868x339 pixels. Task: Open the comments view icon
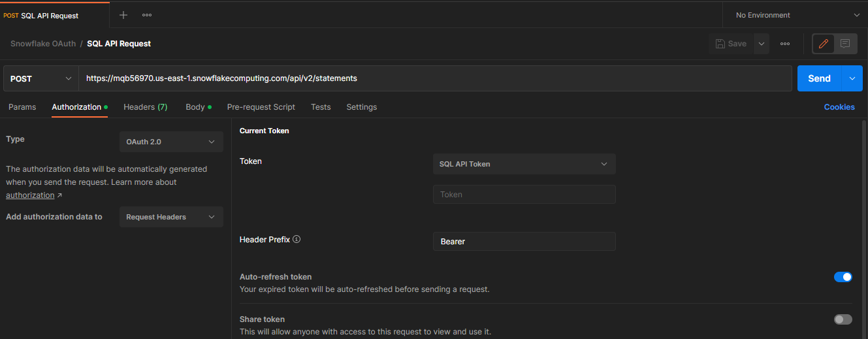[845, 44]
